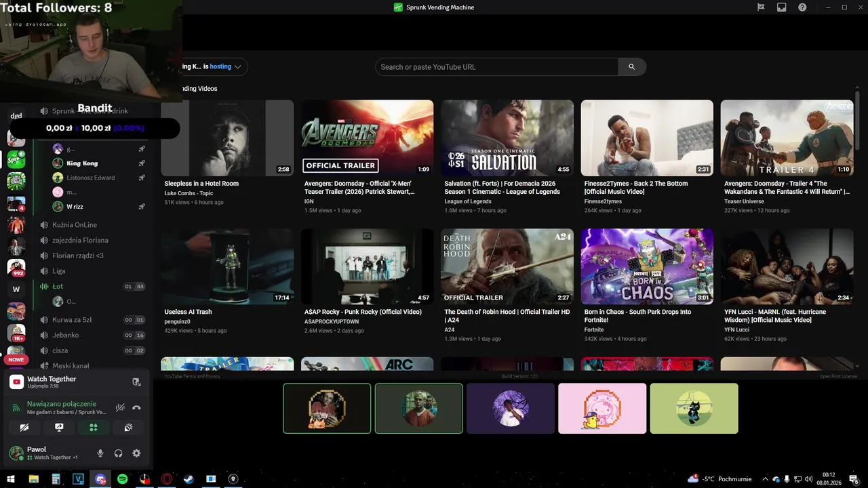Open Avengers: Doomsday X-Men teaser thumbnail
Viewport: 868px width, 488px height.
(x=367, y=138)
